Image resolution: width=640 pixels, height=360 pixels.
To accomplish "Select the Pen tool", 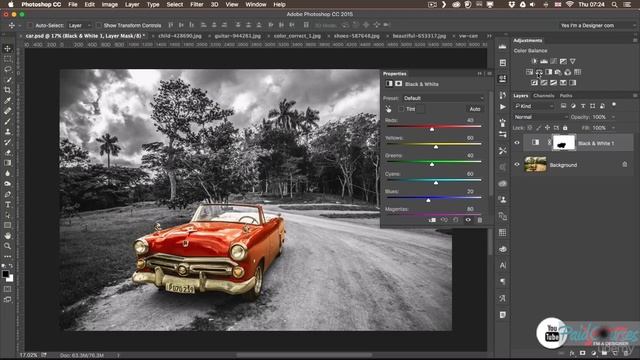I will tap(7, 194).
